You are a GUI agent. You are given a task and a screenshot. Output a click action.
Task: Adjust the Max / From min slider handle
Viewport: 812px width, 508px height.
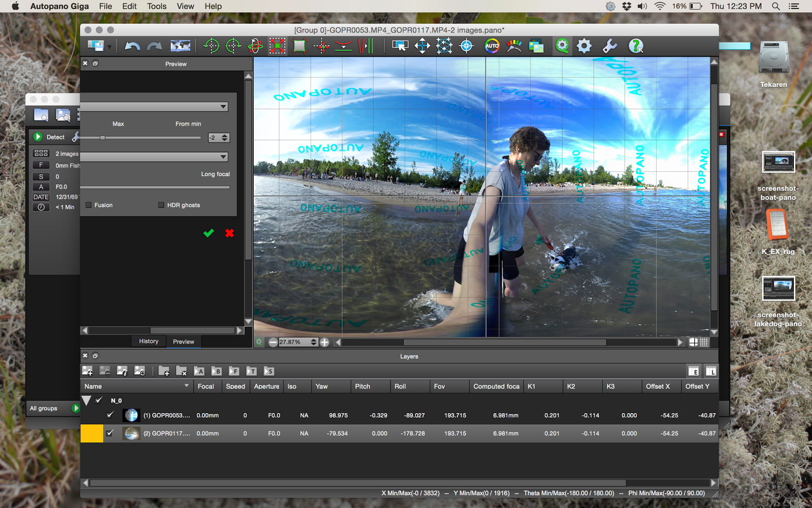pyautogui.click(x=103, y=138)
